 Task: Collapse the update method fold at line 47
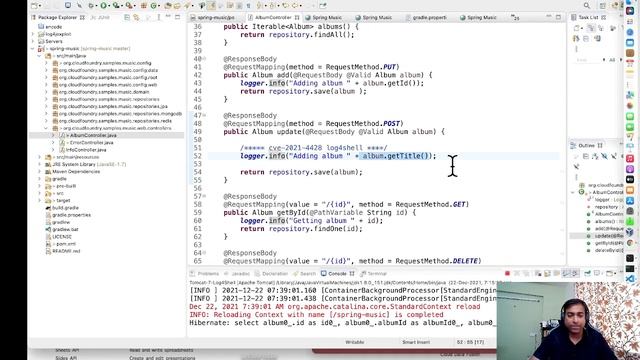click(x=204, y=116)
